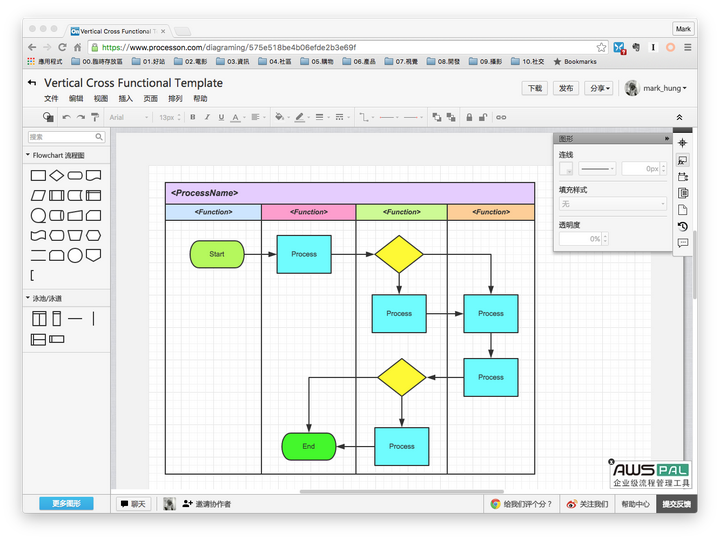Open the Arial font family dropdown
This screenshot has width=720, height=540.
point(128,118)
